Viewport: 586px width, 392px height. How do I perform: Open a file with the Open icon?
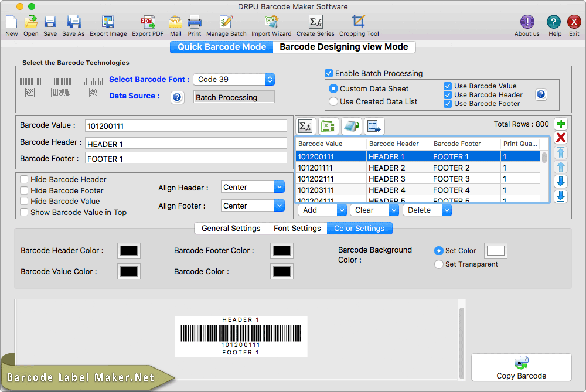tap(30, 22)
